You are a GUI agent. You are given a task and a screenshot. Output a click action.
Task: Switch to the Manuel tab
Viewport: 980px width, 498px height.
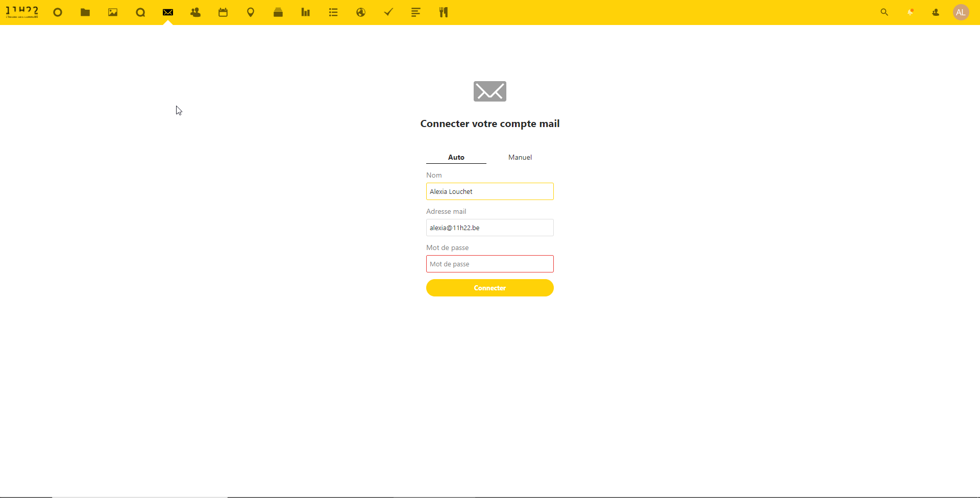(520, 157)
